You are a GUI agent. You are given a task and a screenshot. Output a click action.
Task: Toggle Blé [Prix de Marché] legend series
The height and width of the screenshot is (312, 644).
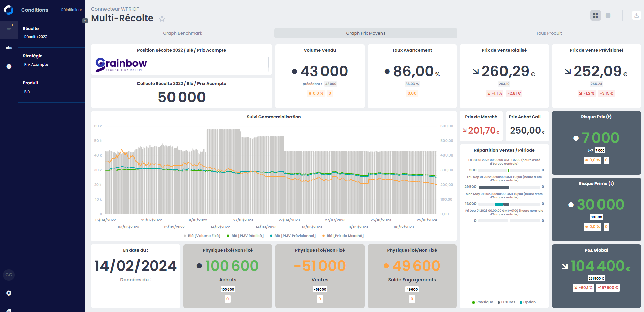click(343, 236)
